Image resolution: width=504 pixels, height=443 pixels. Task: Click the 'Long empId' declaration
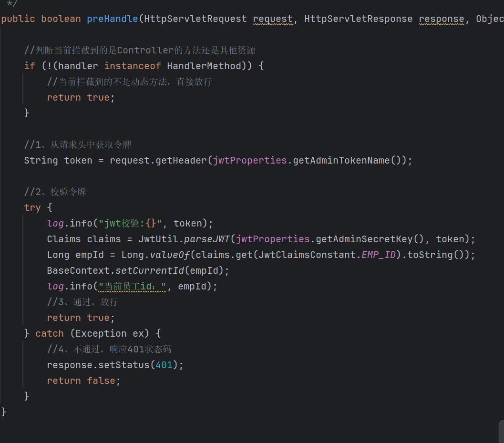[x=75, y=255]
